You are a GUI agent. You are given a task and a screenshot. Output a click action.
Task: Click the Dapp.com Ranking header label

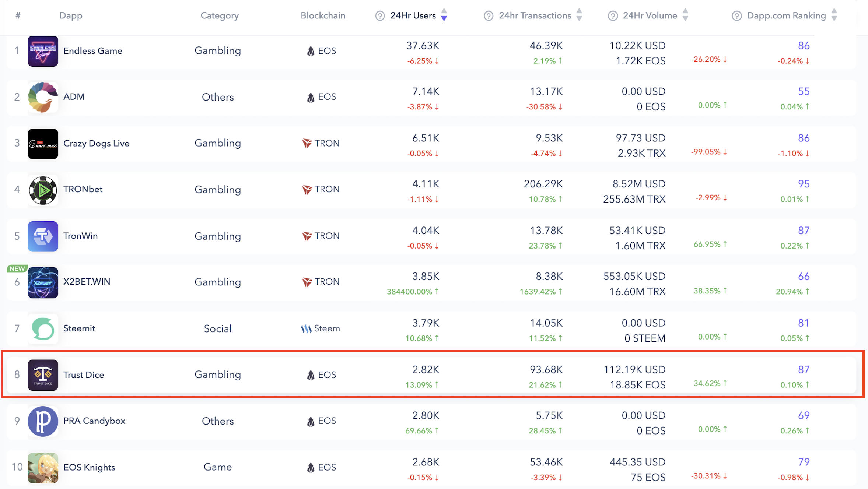786,15
